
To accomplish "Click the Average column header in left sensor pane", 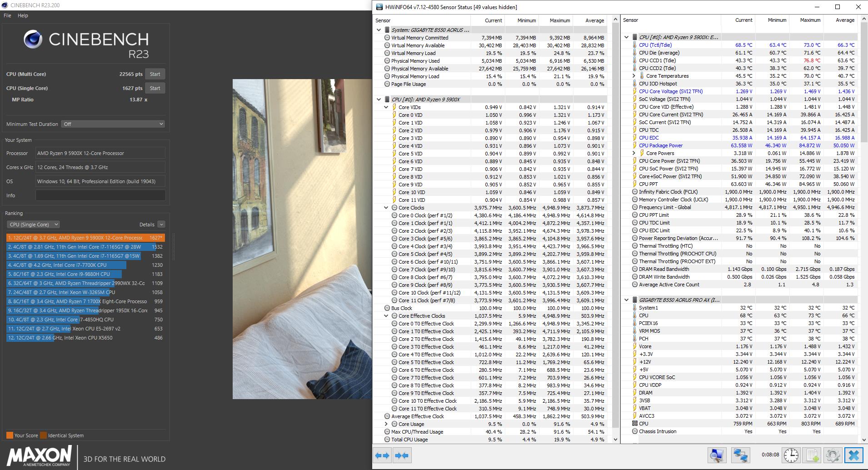I will tap(594, 20).
